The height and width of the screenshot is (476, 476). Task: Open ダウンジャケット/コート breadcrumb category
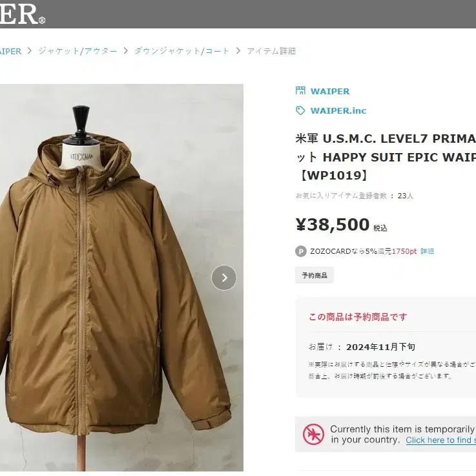coord(182,51)
